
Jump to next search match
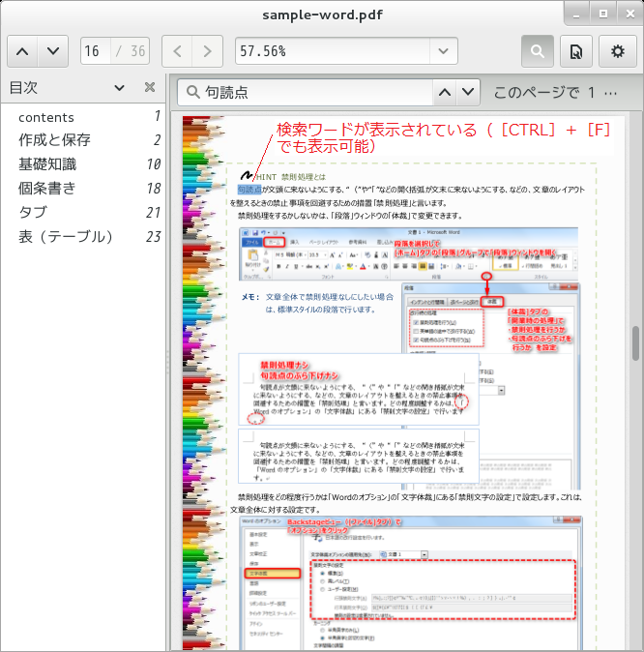pyautogui.click(x=469, y=93)
